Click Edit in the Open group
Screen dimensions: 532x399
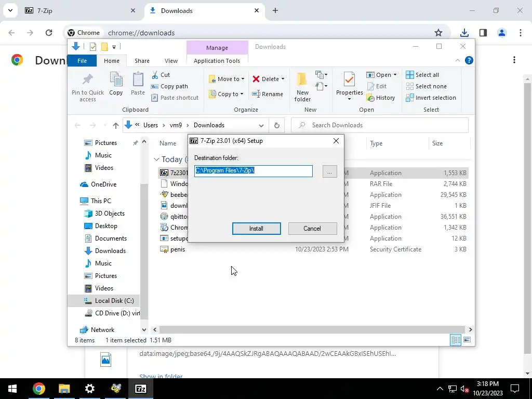point(377,86)
